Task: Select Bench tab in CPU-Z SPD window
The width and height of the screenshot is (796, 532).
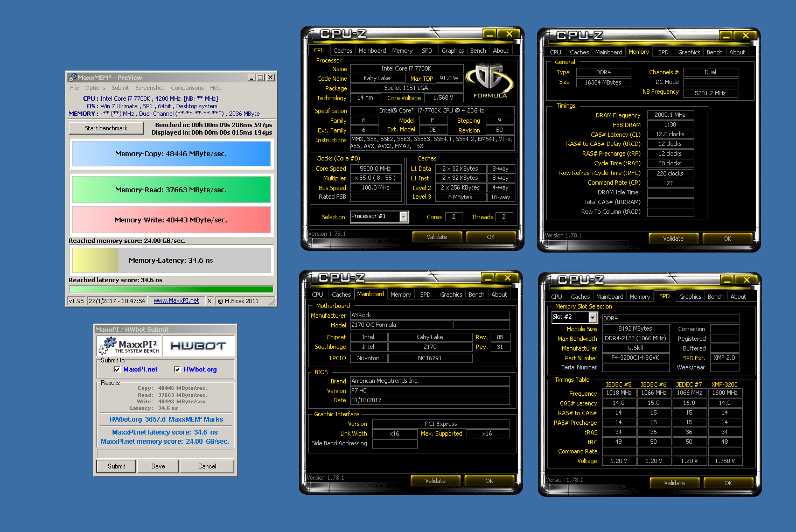Action: tap(716, 297)
